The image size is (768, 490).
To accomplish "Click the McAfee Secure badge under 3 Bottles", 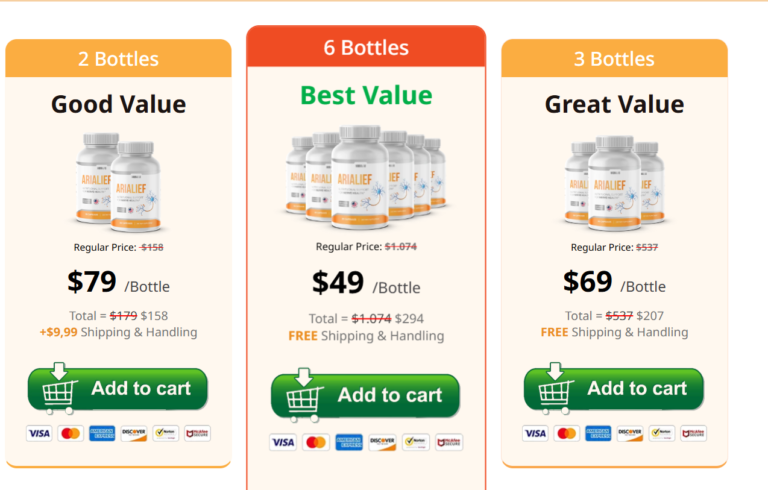I will point(694,433).
